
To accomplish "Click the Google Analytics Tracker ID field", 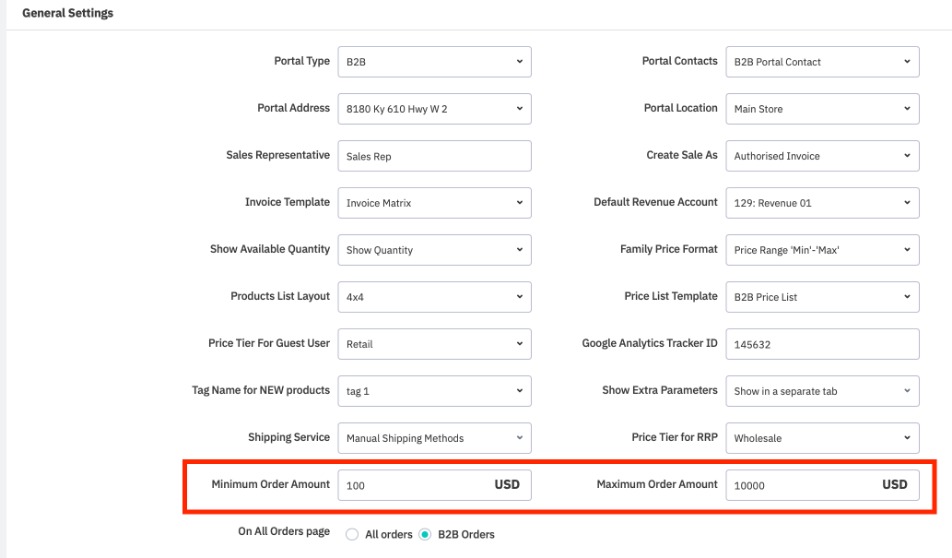I will pyautogui.click(x=822, y=344).
